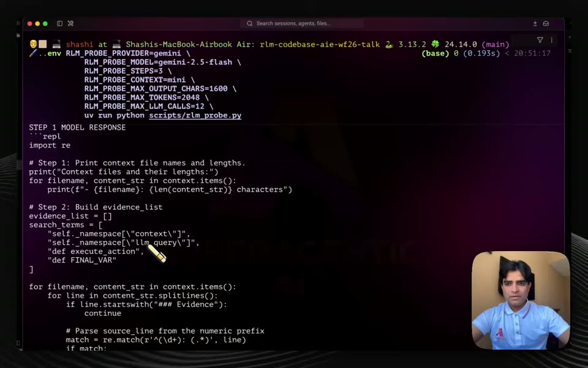Screen dimensions: 588x368
Task: Click the import re line
Action: point(50,145)
